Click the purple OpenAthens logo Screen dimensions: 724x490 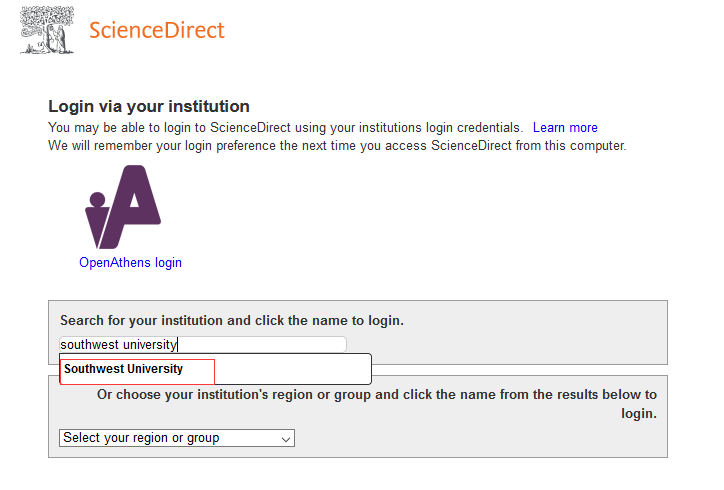pos(124,207)
